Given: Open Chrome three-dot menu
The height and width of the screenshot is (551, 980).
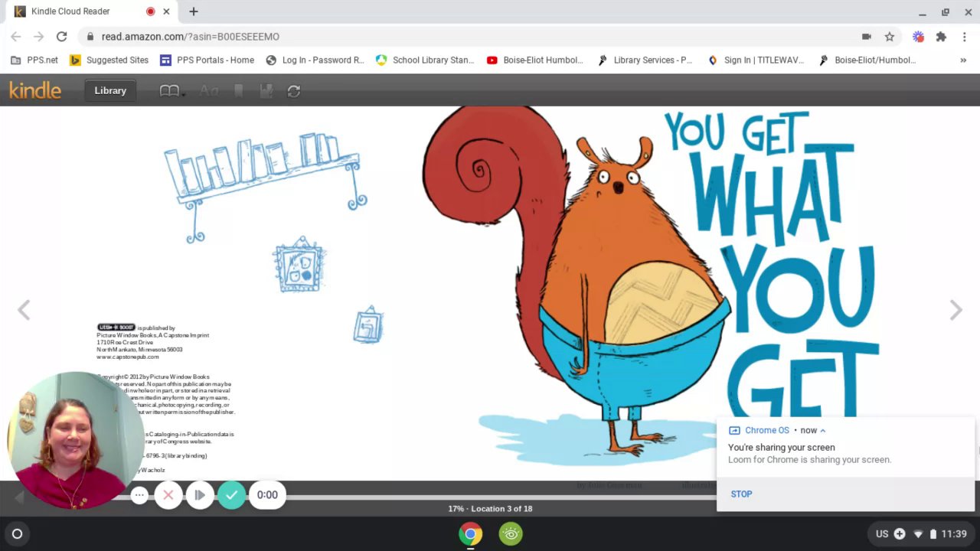Looking at the screenshot, I should point(965,37).
